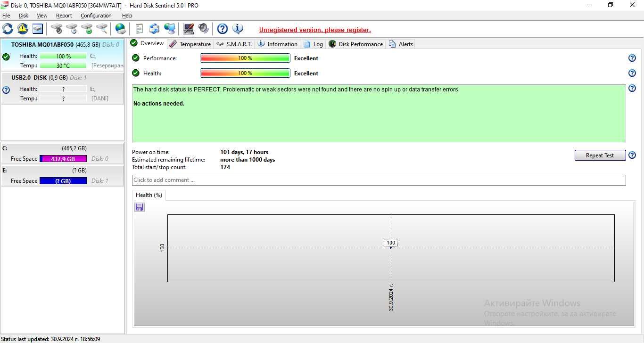Click help icon beside green status box

(x=632, y=88)
